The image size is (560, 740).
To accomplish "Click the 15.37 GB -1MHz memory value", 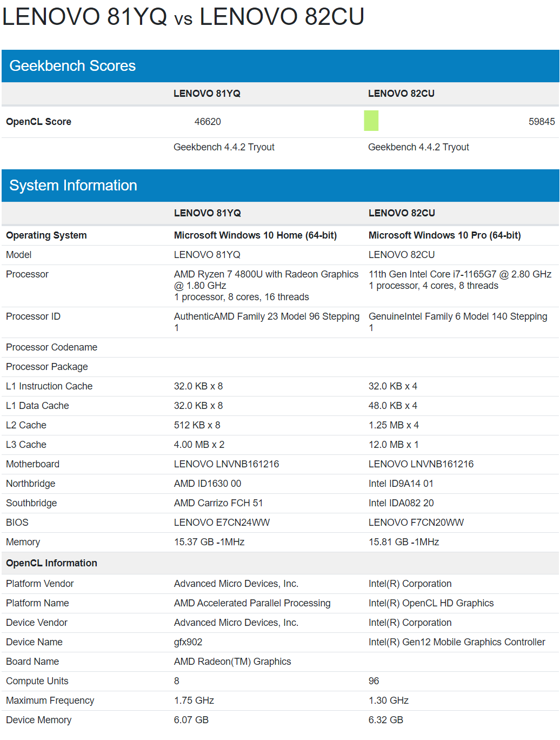I will click(x=209, y=542).
